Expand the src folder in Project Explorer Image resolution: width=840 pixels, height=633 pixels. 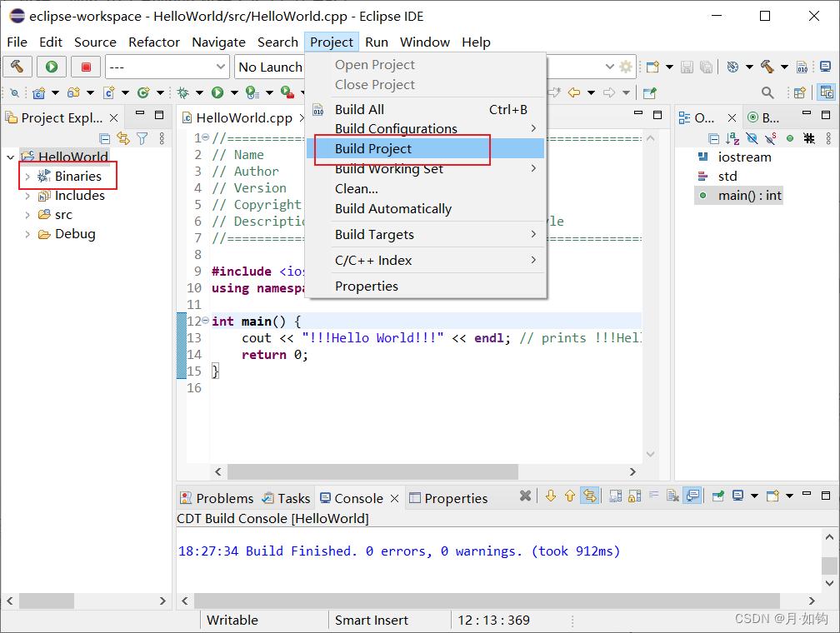(27, 214)
